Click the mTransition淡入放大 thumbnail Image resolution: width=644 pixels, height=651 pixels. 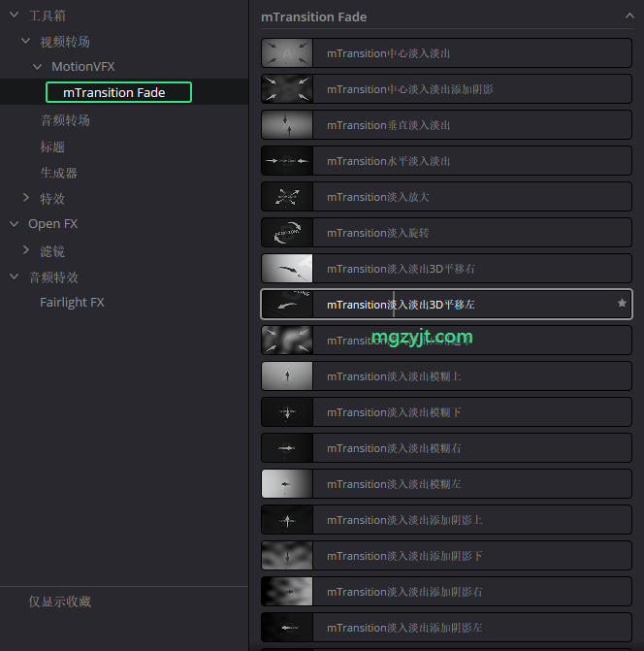tap(287, 197)
